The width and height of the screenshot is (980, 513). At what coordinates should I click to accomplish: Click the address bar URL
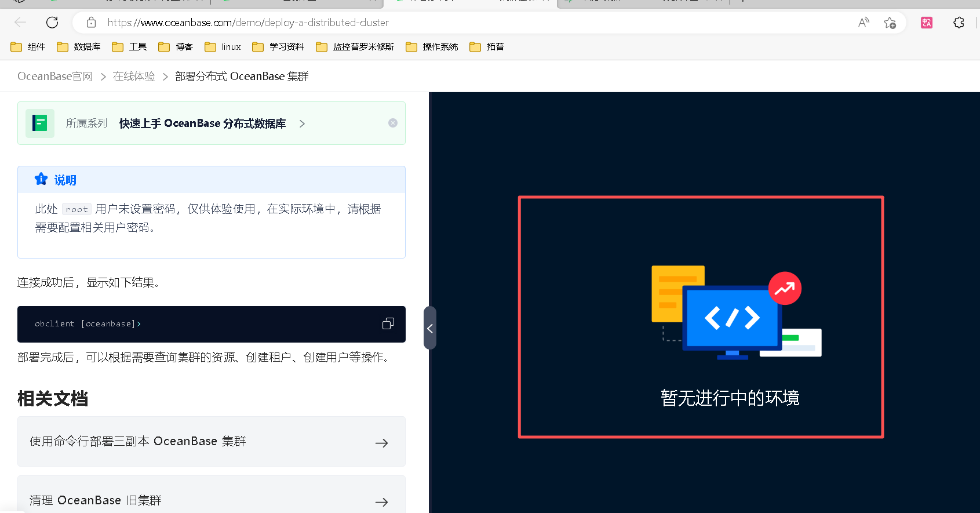click(x=248, y=23)
